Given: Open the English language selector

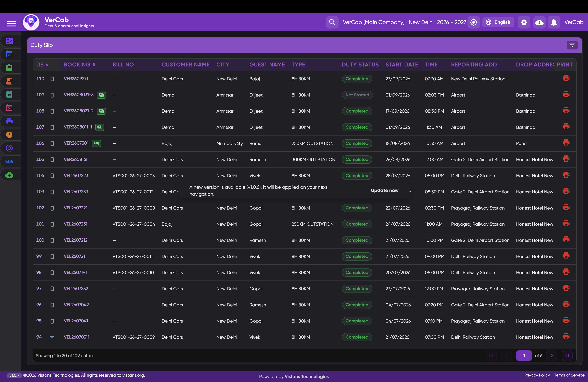Looking at the screenshot, I should pos(498,22).
